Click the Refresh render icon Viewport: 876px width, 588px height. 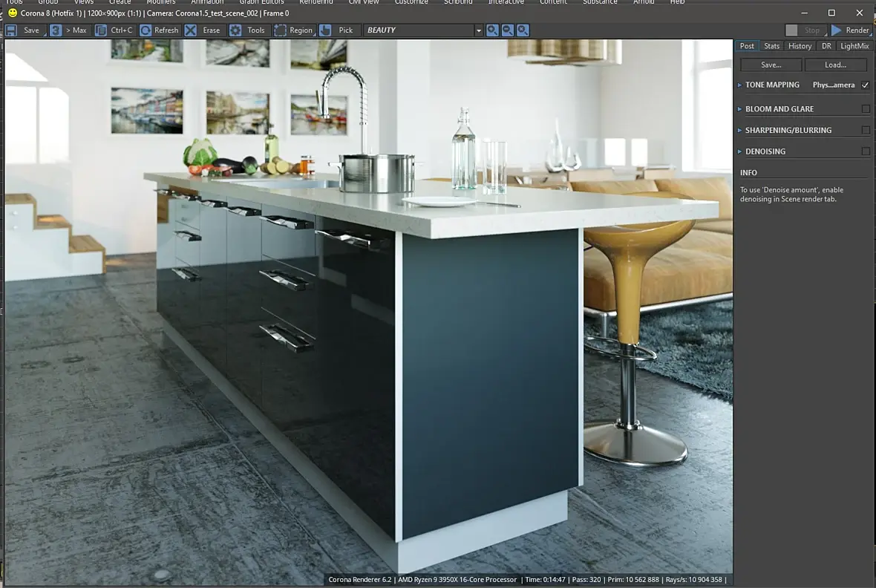(x=146, y=30)
